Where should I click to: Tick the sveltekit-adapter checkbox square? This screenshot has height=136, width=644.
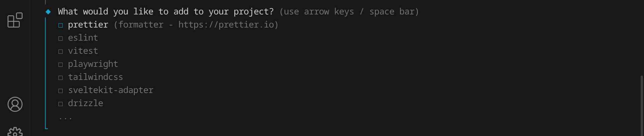tap(61, 91)
